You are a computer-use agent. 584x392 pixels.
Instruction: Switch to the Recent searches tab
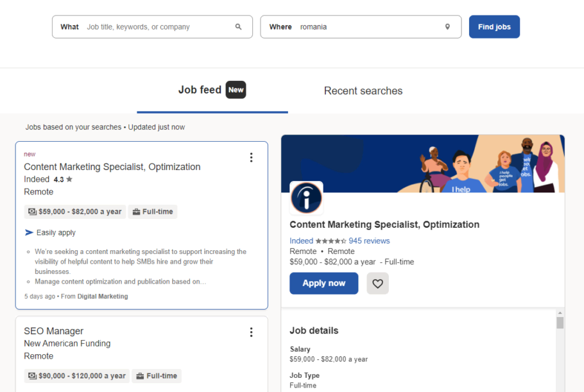363,91
